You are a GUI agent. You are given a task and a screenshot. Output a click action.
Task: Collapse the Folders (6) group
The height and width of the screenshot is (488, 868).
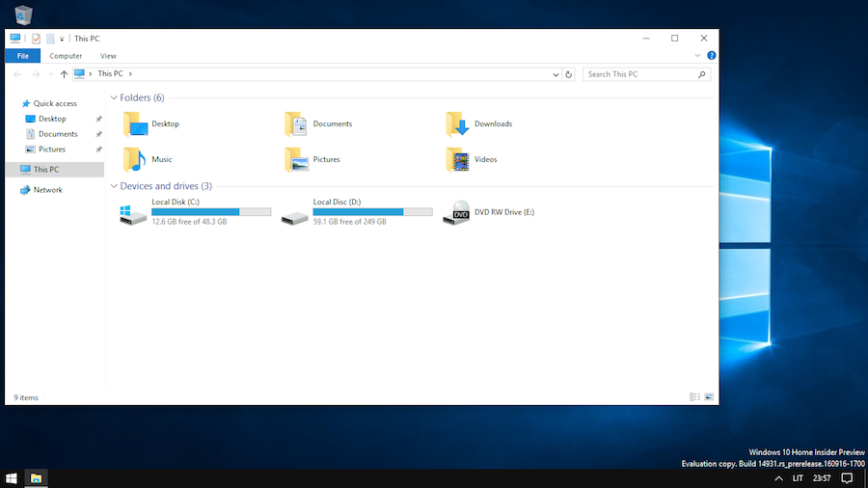[114, 97]
